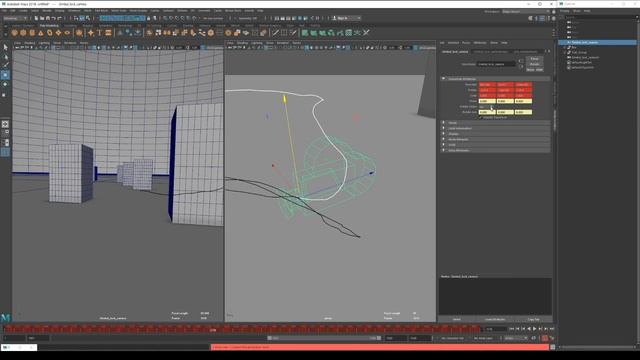The width and height of the screenshot is (640, 360).
Task: Click the Maya logo icon below the toolbox
Action: click(5, 317)
